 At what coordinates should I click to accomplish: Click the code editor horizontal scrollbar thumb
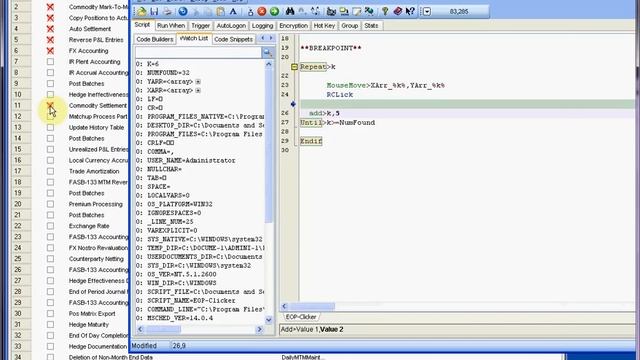[312, 306]
